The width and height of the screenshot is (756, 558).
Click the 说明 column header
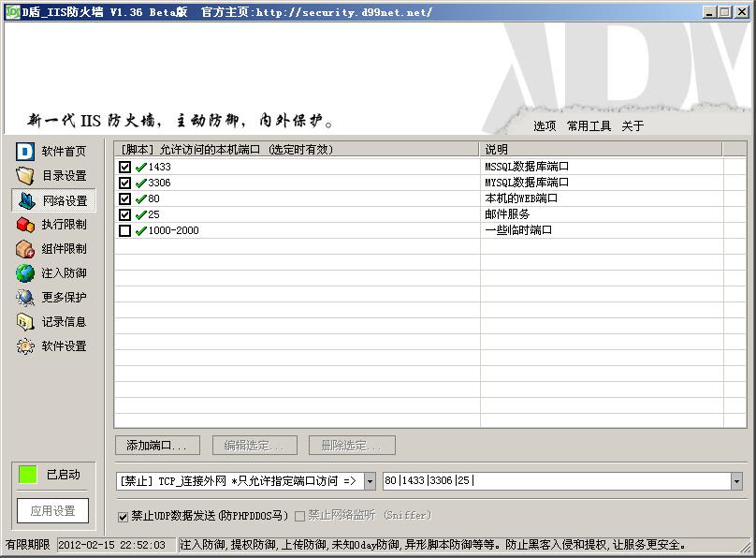click(601, 150)
